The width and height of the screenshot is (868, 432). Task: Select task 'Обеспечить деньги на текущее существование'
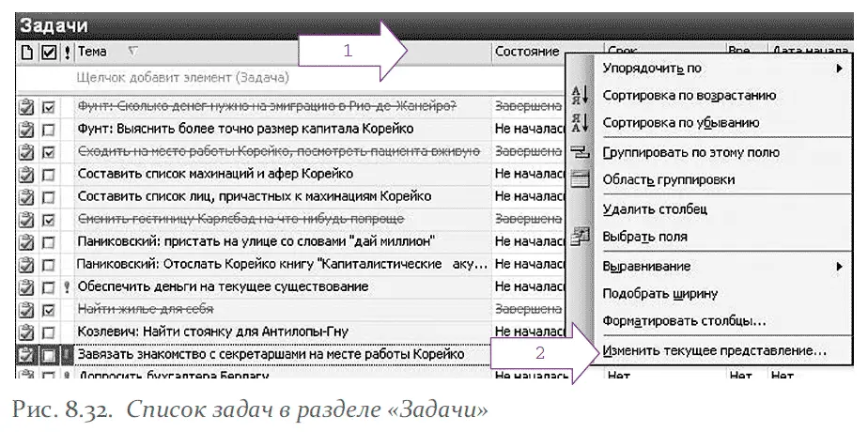223,287
